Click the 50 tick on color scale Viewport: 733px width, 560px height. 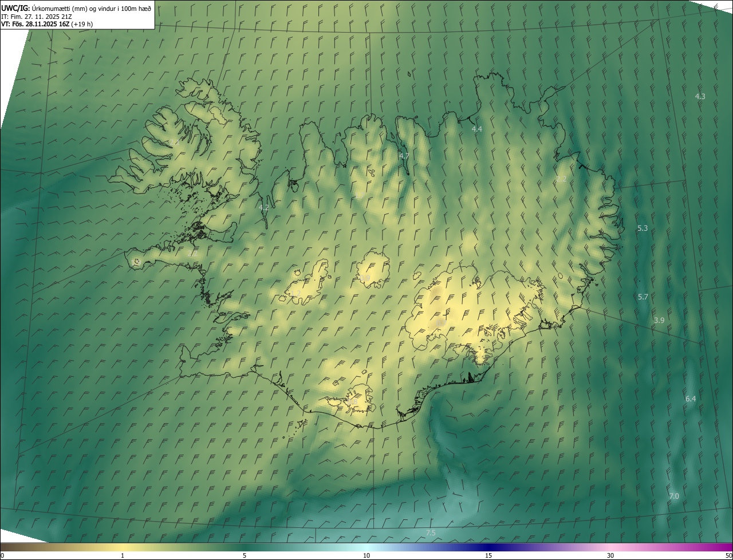point(728,555)
